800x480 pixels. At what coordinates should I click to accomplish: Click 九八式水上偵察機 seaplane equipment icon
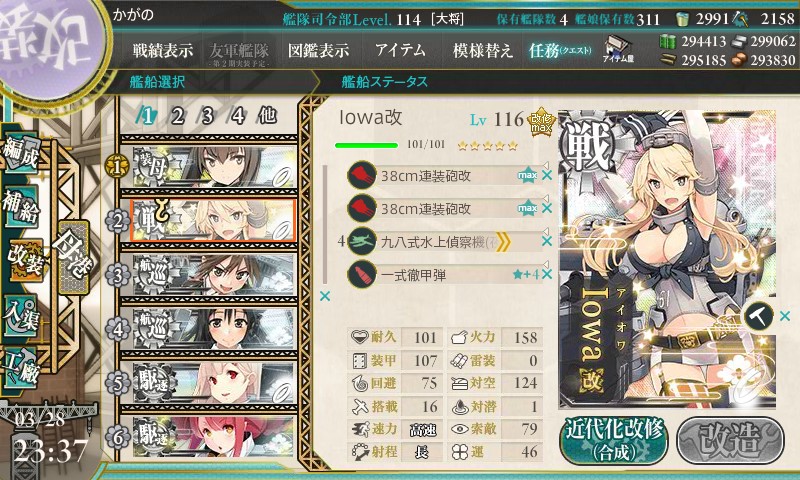point(362,242)
